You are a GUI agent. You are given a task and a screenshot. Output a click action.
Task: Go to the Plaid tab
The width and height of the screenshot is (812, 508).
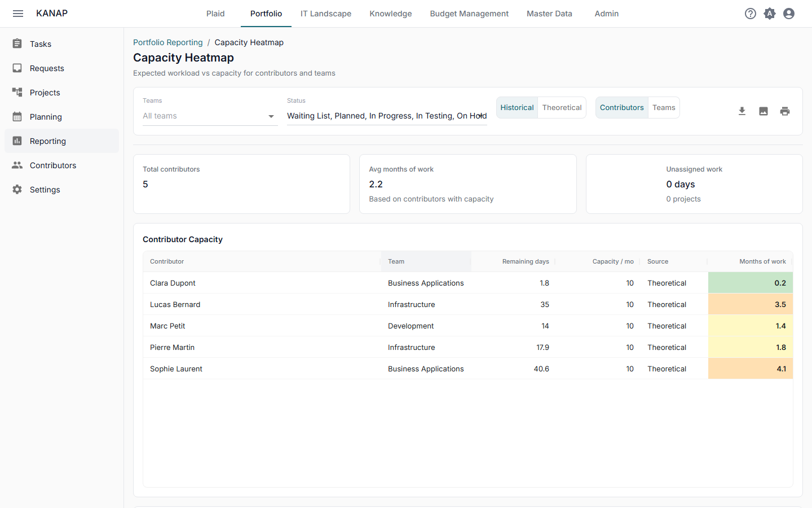click(x=215, y=14)
